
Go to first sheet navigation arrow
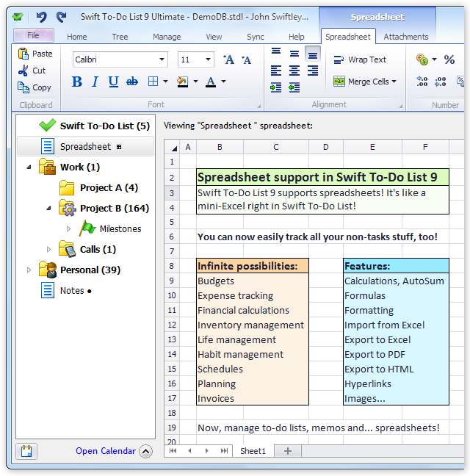coord(173,451)
